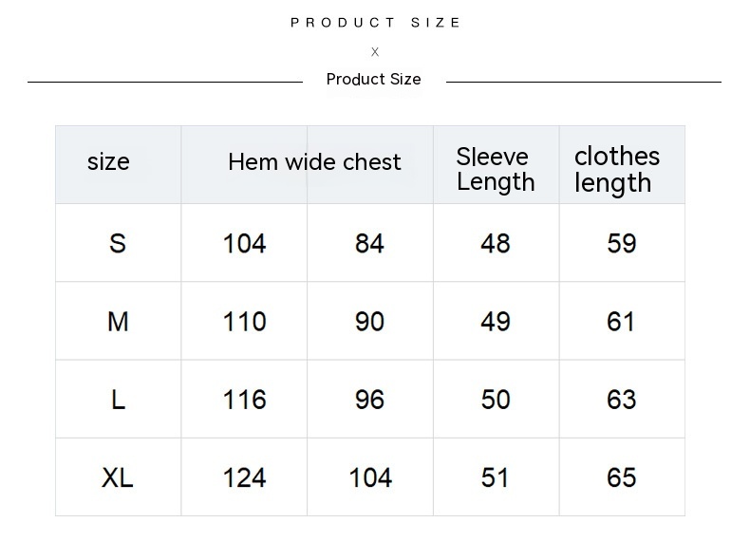Click the spaced PRODUCT SIZE title at top
750x560 pixels.
376,23
